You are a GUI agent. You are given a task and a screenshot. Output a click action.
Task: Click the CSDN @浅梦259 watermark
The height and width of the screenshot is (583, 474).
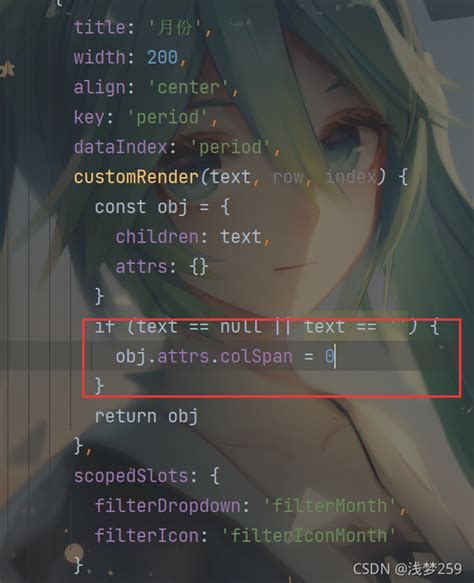pyautogui.click(x=407, y=568)
